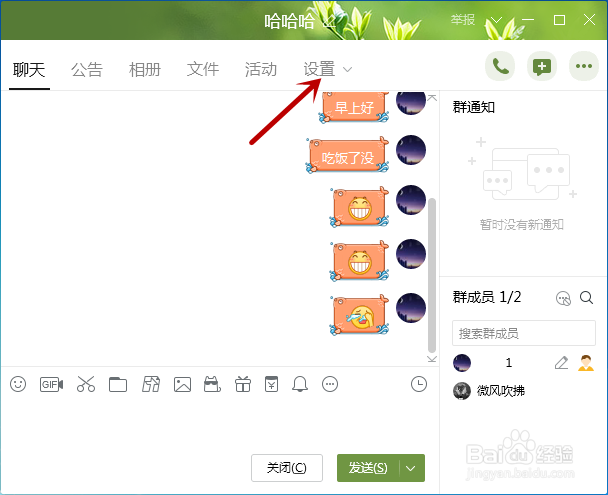Jump to top of chat arrow

coord(432,98)
